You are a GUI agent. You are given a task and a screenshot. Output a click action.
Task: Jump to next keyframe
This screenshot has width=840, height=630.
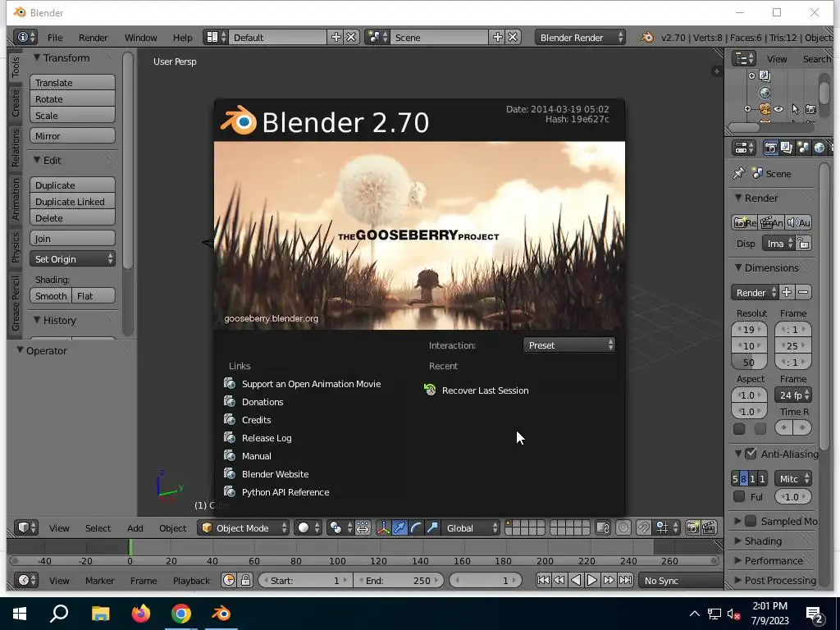click(x=609, y=580)
